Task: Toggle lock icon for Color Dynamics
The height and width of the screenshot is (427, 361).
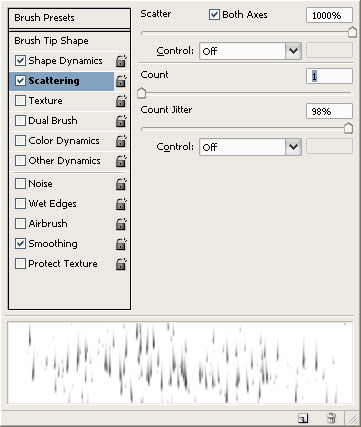Action: (x=121, y=141)
